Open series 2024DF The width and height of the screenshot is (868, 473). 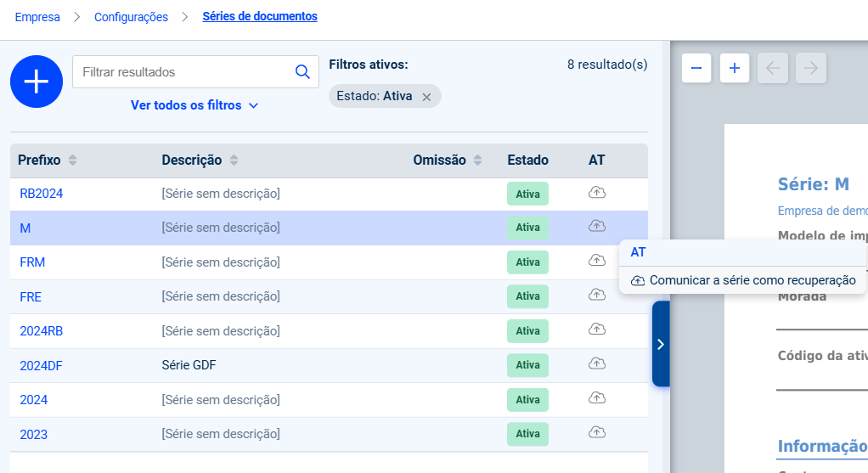coord(42,366)
